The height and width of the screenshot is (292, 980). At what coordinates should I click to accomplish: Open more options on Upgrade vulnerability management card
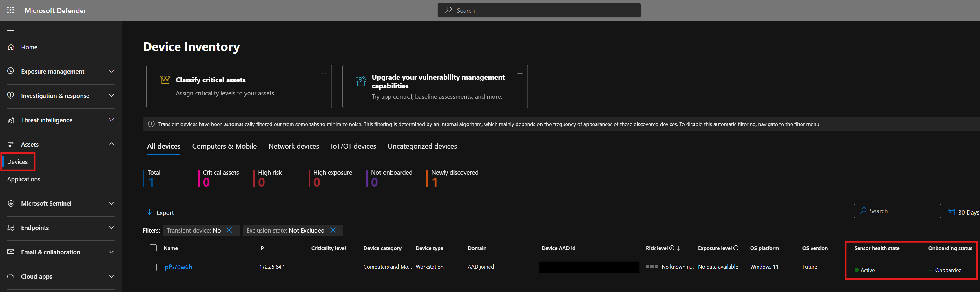[x=520, y=73]
